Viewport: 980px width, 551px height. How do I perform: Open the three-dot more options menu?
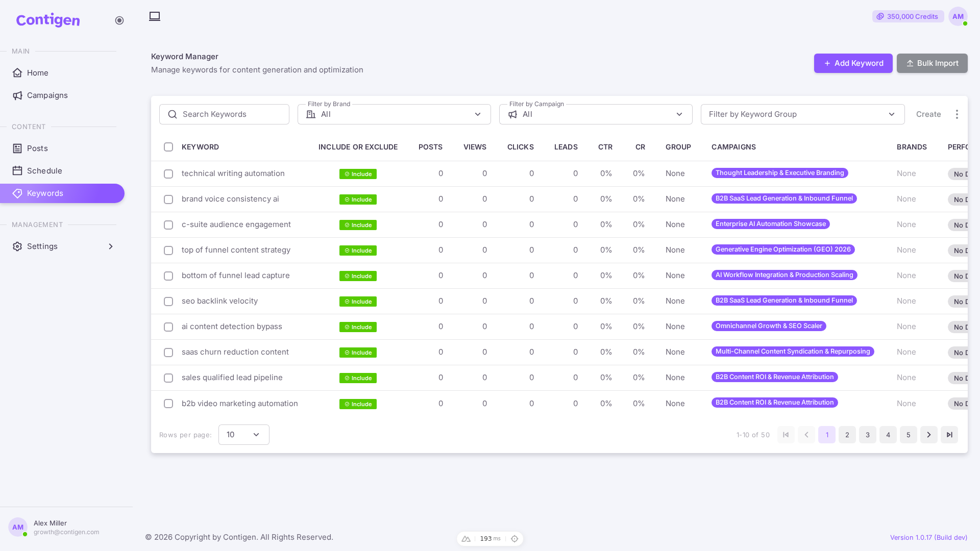957,114
